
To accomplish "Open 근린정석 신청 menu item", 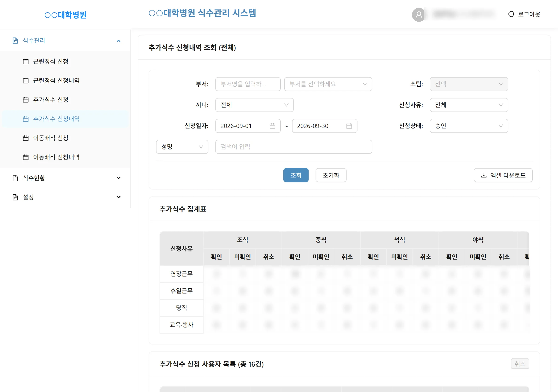I will 65,61.
